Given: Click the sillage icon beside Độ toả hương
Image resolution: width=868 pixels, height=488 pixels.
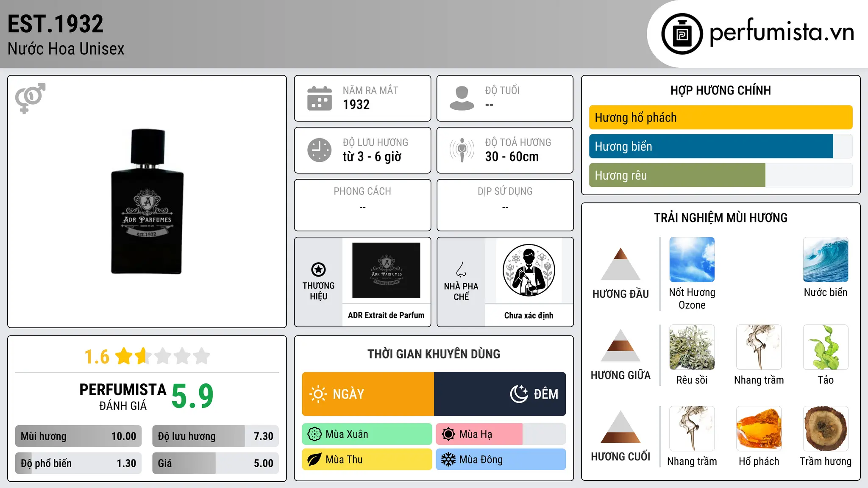Looking at the screenshot, I should (462, 150).
